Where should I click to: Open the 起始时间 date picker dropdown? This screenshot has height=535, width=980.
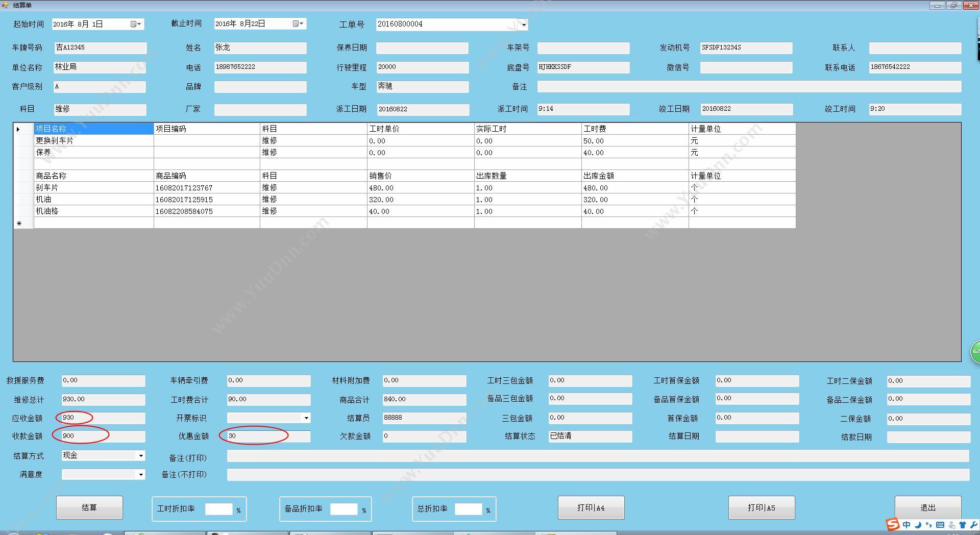point(136,24)
